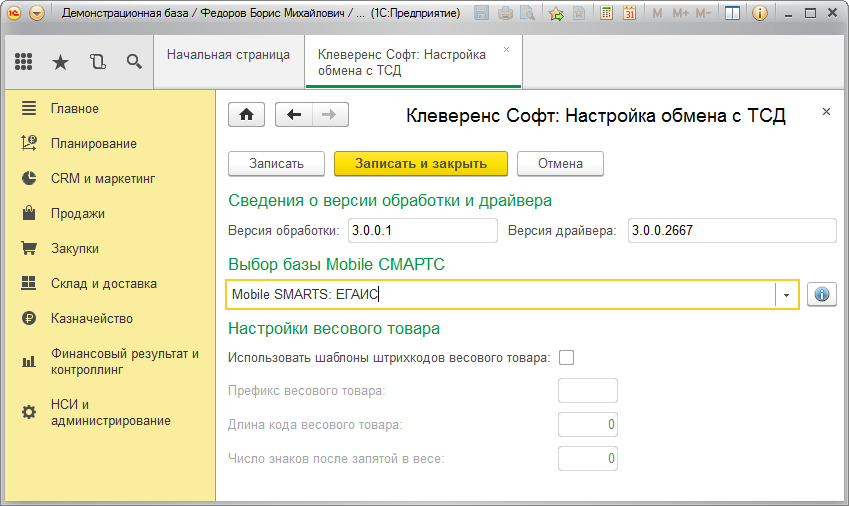Open the Казначейство section
849x506 pixels.
tap(92, 319)
